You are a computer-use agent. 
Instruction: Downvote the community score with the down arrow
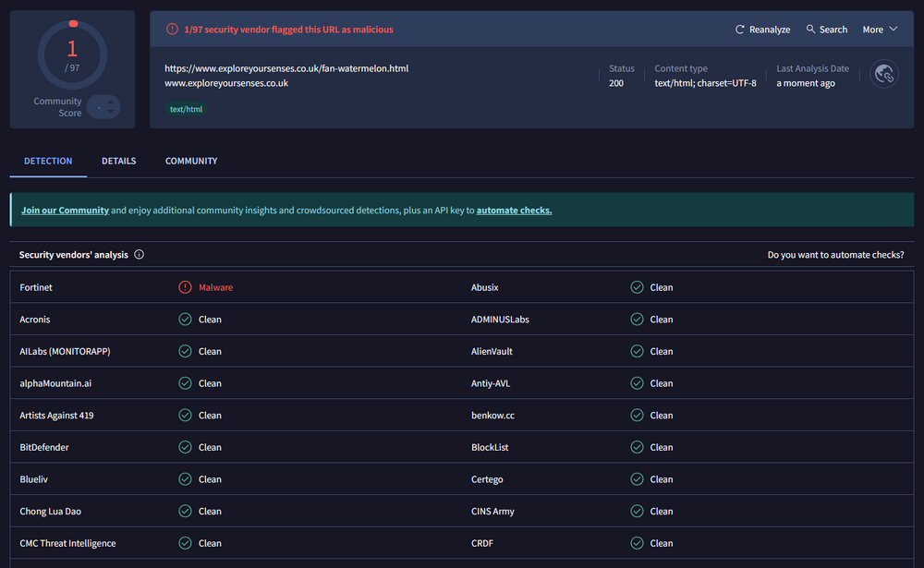pyautogui.click(x=110, y=112)
